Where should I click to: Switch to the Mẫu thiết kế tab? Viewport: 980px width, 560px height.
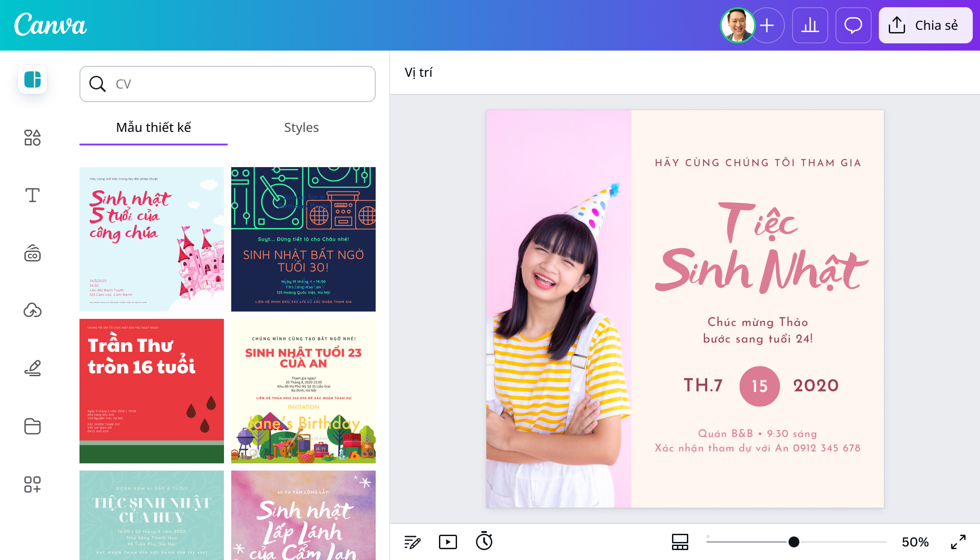click(154, 128)
